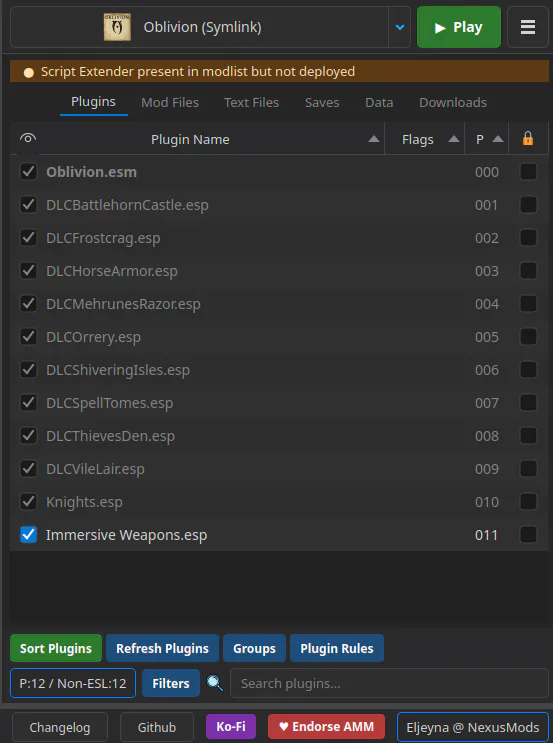Click the warning dot beside Script Extender
Screen dimensions: 553x743
(29, 72)
